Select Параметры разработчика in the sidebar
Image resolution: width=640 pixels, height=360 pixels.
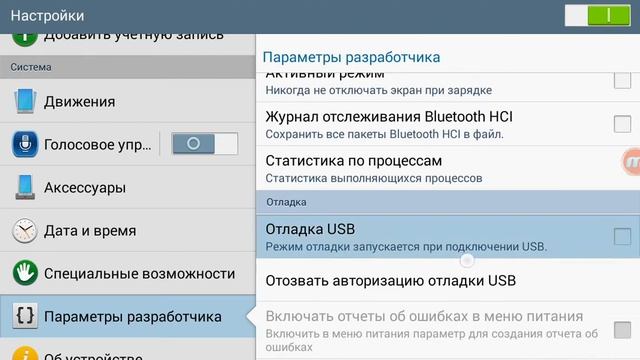128,316
